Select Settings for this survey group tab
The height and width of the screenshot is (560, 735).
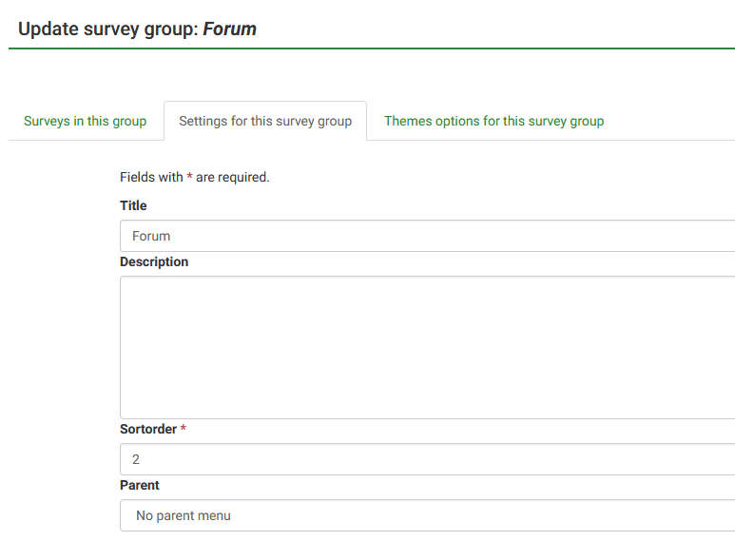pyautogui.click(x=265, y=121)
